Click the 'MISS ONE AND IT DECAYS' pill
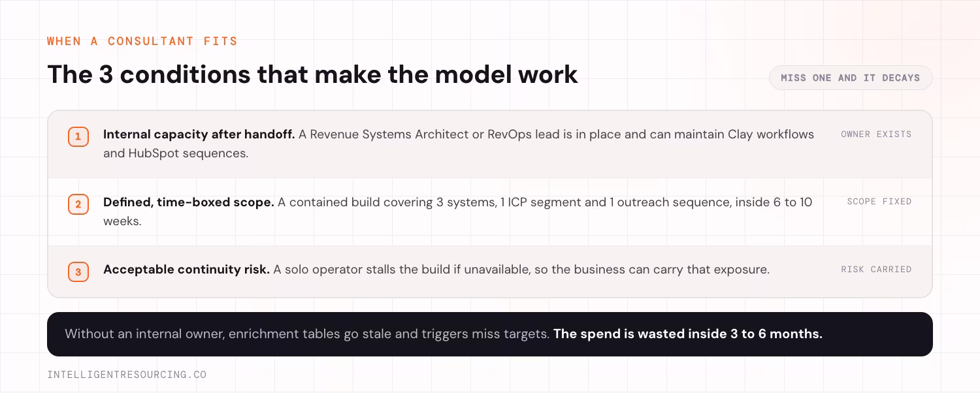This screenshot has height=393, width=980. (x=851, y=78)
